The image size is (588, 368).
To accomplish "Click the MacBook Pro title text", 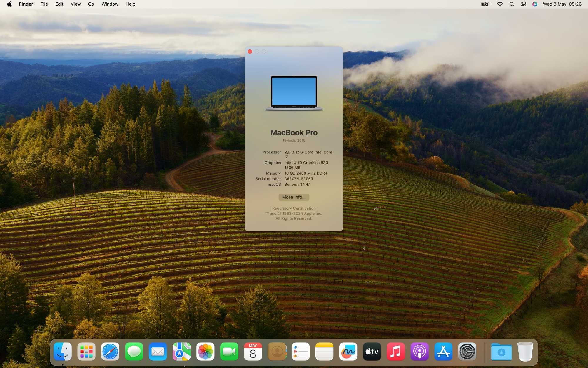I will point(294,132).
